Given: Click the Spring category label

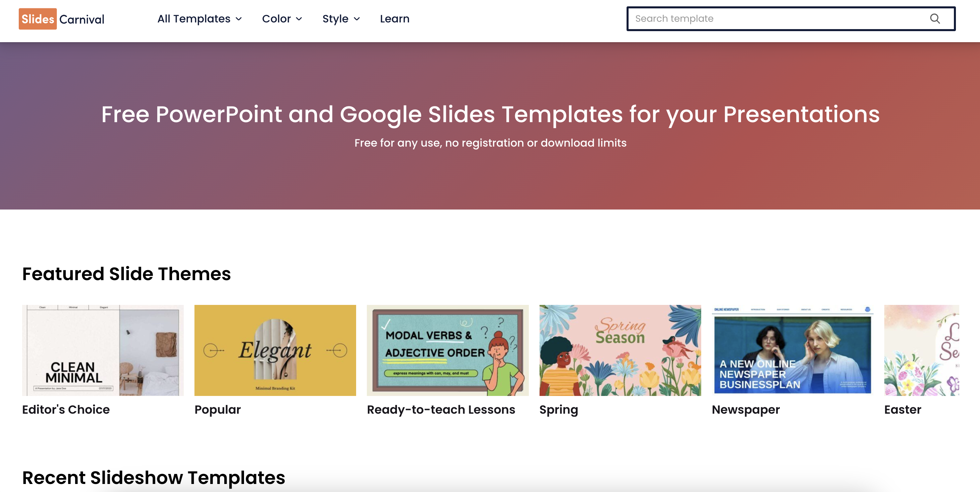Looking at the screenshot, I should [x=559, y=409].
